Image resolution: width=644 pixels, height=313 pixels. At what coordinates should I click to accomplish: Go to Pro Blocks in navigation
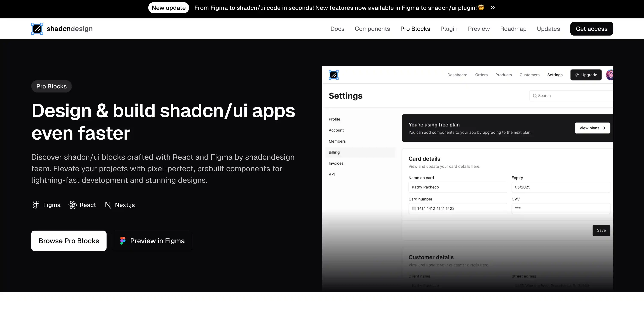(415, 28)
